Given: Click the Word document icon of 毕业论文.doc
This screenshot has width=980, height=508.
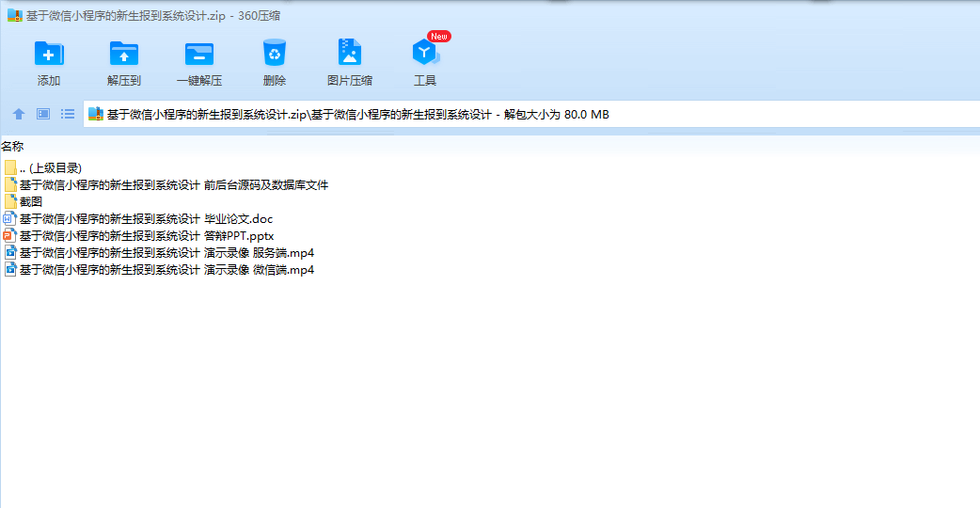Looking at the screenshot, I should 10,218.
